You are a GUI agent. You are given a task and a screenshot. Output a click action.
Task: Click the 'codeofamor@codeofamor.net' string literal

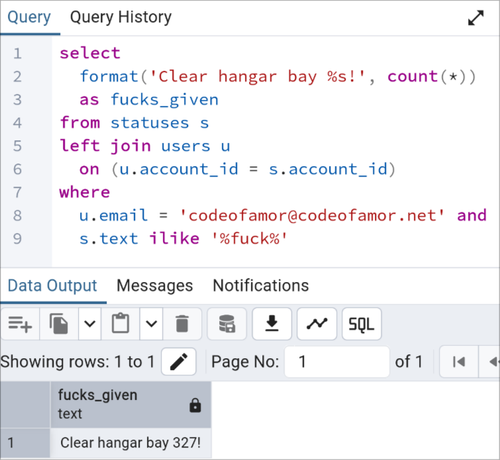click(x=312, y=215)
